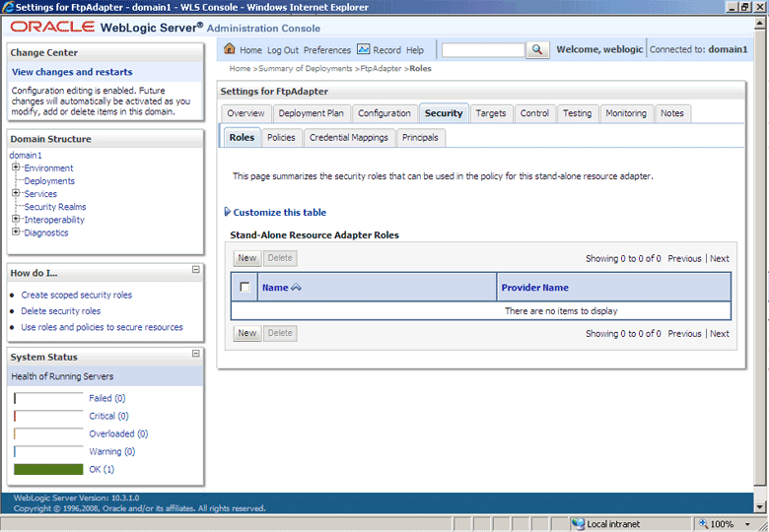Expand the Interoperability tree node
Screen dimensions: 769x532
pyautogui.click(x=16, y=219)
